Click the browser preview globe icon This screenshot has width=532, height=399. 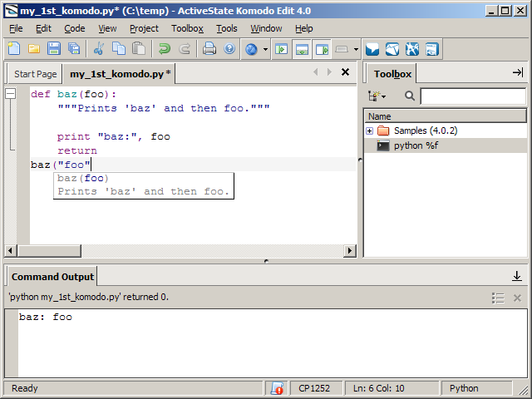point(251,50)
